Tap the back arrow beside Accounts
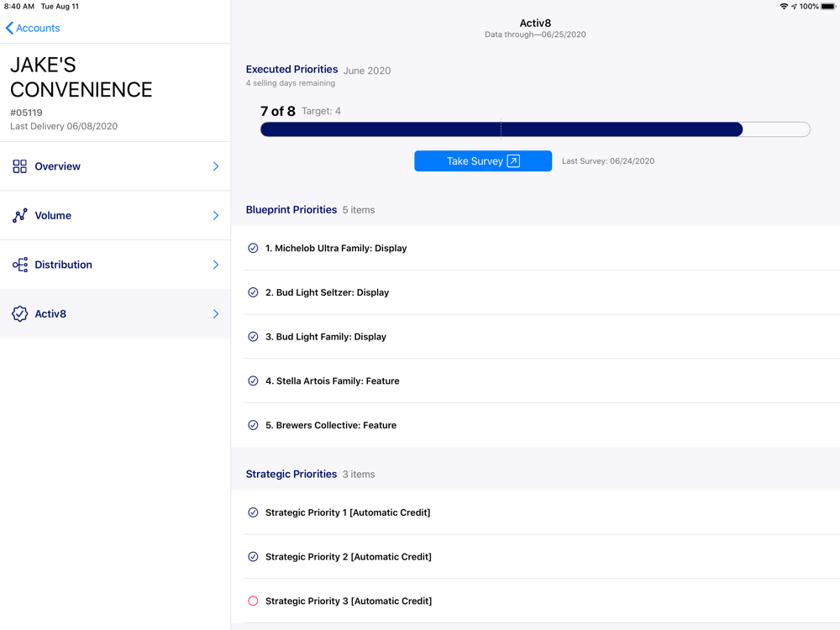This screenshot has width=840, height=630. pyautogui.click(x=9, y=28)
